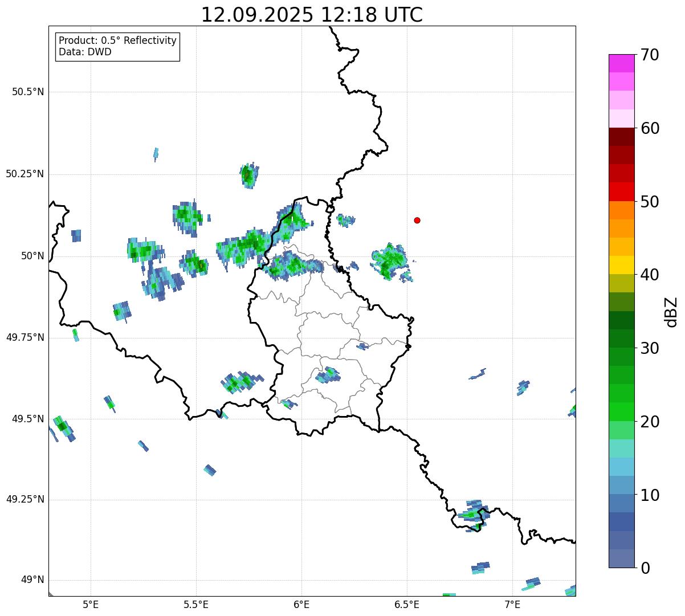Click the 5°E longitude label
The width and height of the screenshot is (685, 616).
point(91,604)
